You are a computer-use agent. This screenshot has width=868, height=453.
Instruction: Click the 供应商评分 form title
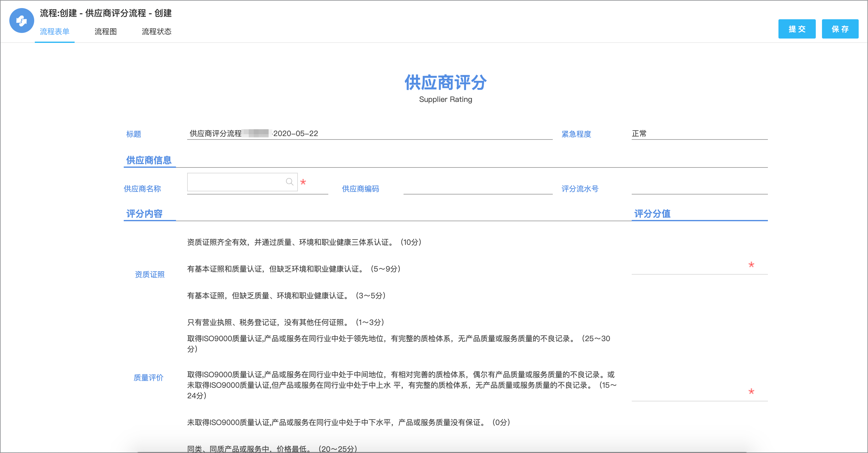(445, 83)
